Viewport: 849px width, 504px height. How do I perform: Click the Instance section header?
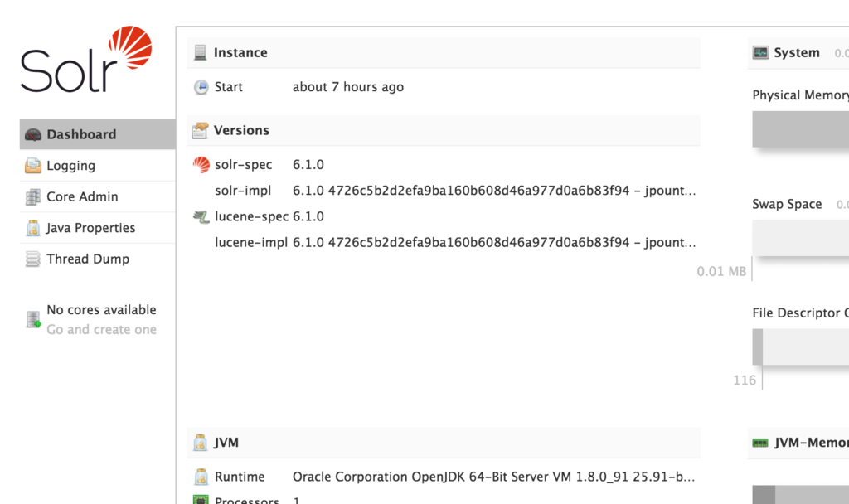[444, 52]
